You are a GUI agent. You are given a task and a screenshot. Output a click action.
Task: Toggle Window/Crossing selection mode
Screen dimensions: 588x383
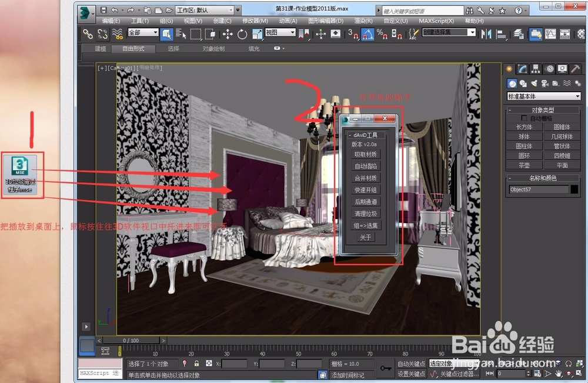click(211, 34)
